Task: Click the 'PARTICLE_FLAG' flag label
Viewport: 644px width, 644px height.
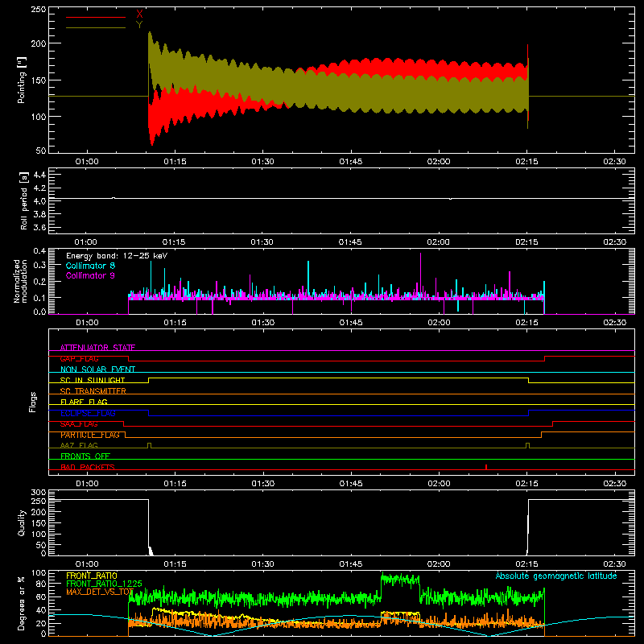Action: point(90,435)
